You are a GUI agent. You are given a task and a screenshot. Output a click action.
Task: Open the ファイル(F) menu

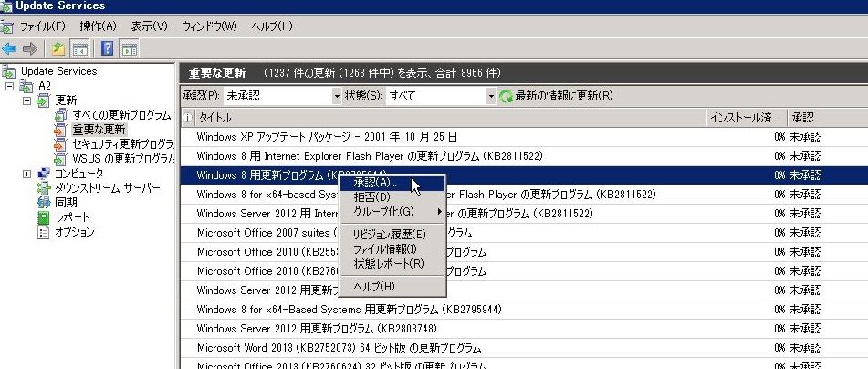click(x=43, y=26)
